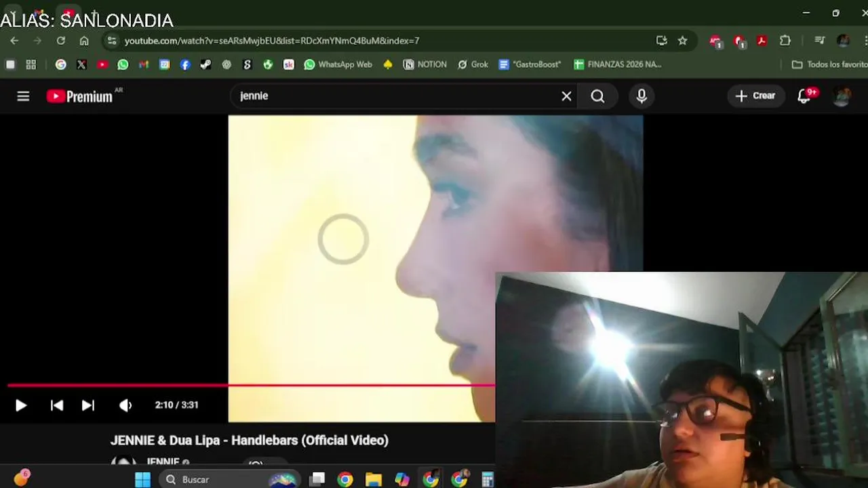
Task: Focus the Chrome address bar URL
Action: coord(271,41)
